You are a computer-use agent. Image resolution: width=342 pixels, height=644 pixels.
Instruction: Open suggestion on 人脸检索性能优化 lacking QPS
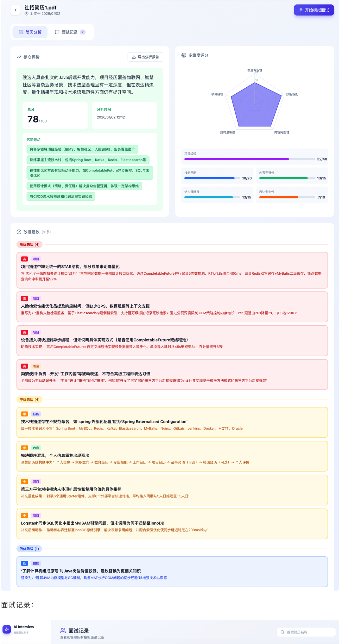(172, 307)
